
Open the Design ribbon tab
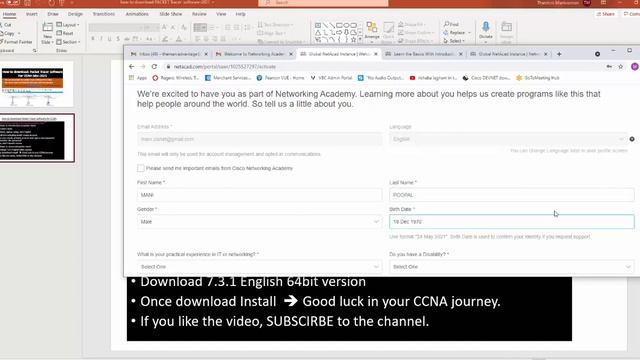tap(75, 14)
